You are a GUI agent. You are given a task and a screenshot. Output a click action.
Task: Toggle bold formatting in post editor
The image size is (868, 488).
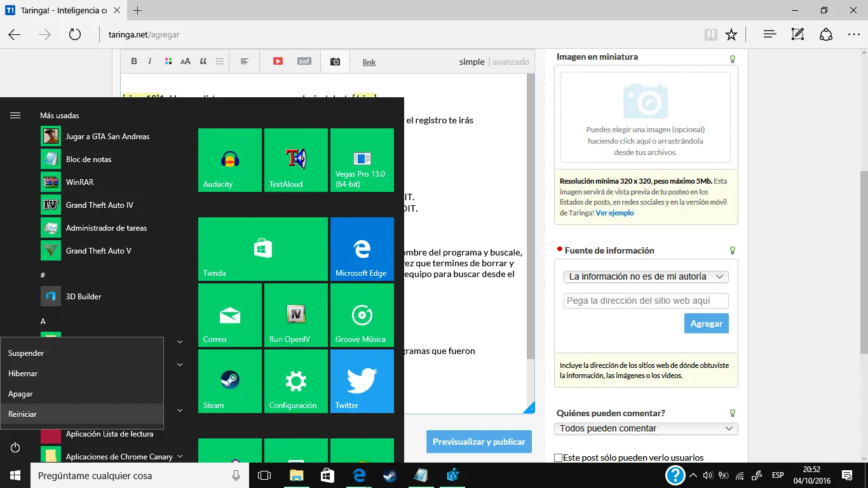point(134,62)
